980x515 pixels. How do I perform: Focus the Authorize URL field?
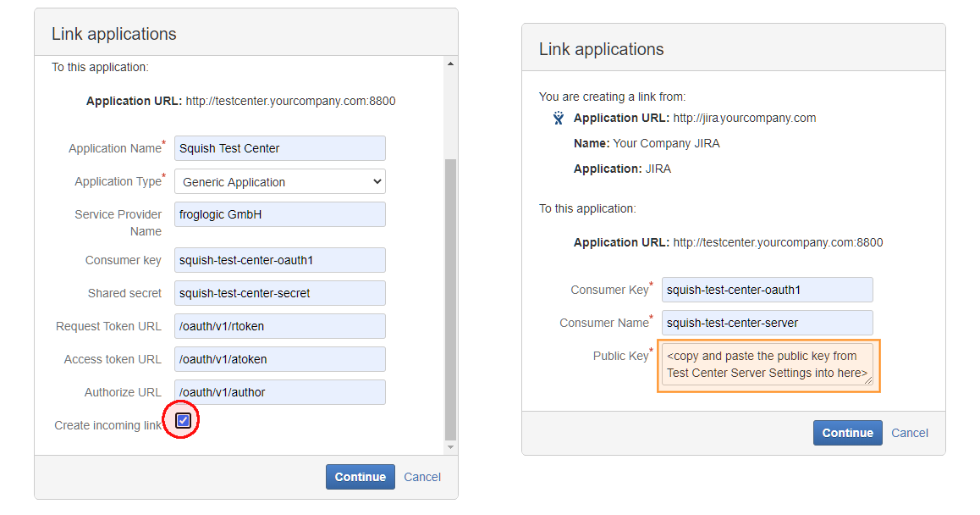[x=279, y=392]
